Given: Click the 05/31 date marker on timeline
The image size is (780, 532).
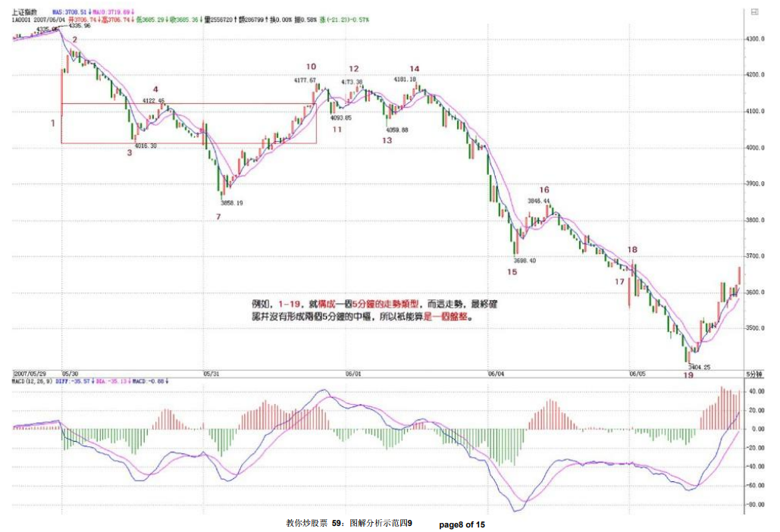Looking at the screenshot, I should (211, 374).
